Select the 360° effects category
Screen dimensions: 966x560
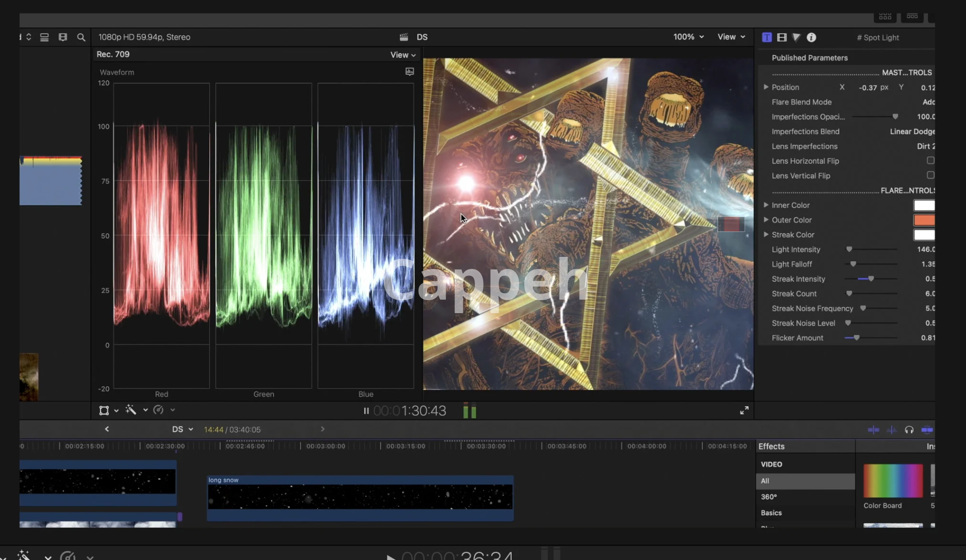click(769, 497)
